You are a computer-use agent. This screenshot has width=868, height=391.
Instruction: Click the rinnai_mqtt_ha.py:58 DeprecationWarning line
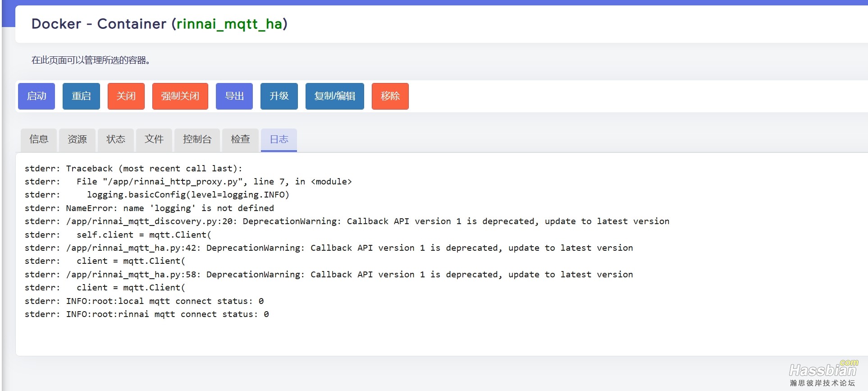click(329, 275)
